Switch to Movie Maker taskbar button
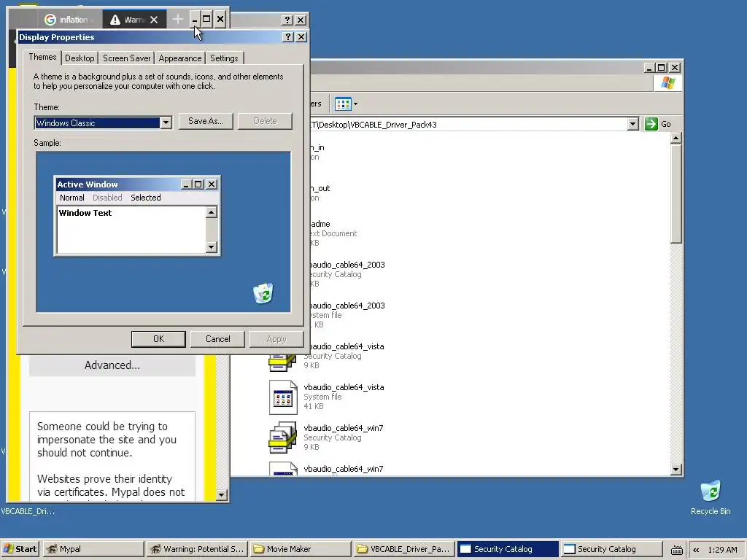The image size is (747, 560). click(x=300, y=549)
